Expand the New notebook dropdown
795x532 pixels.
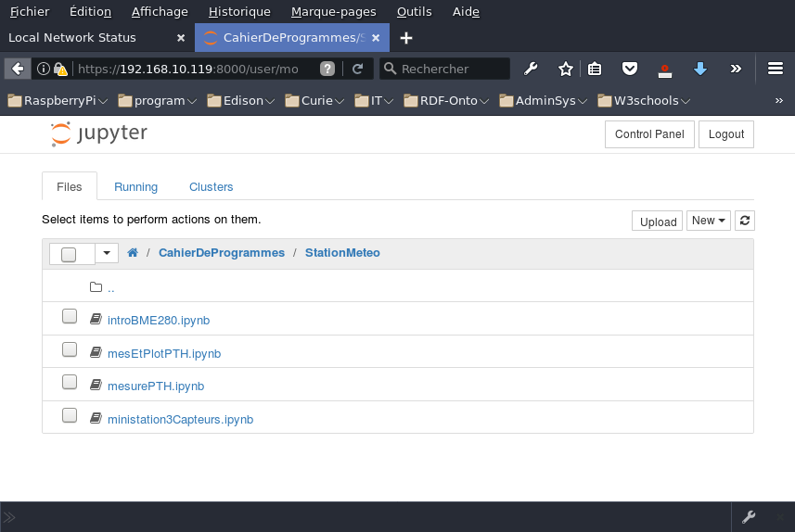point(709,221)
